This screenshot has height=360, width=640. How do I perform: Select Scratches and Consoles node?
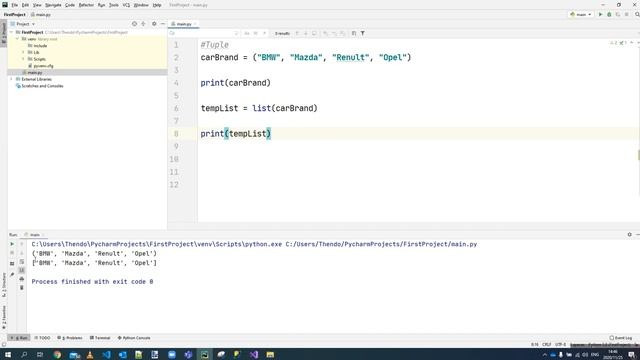39,86
